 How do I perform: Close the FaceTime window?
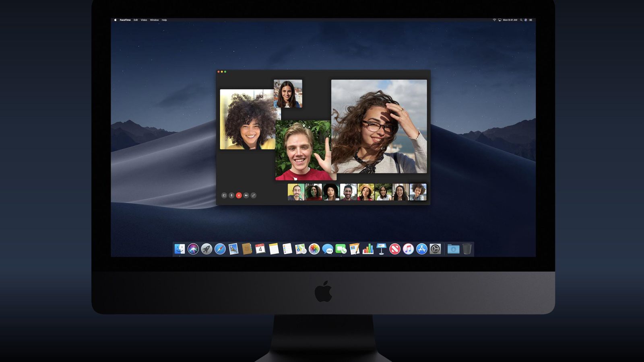219,72
